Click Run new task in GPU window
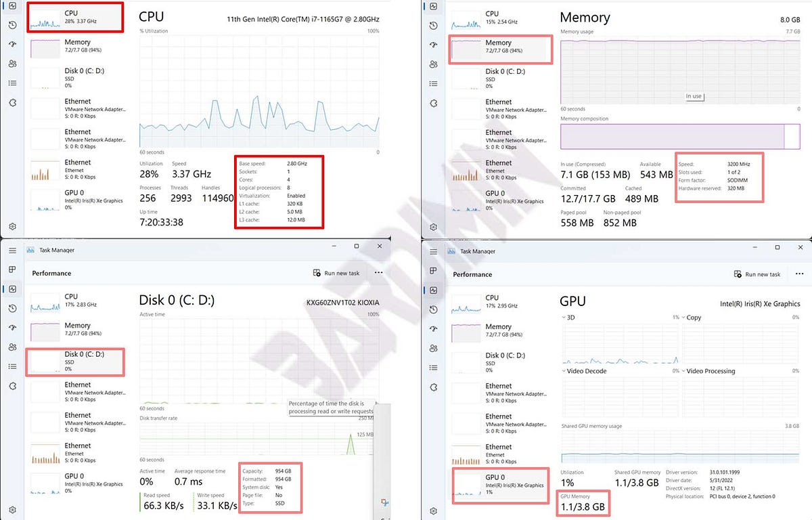Screen dimensions: 812x520 (x=757, y=274)
